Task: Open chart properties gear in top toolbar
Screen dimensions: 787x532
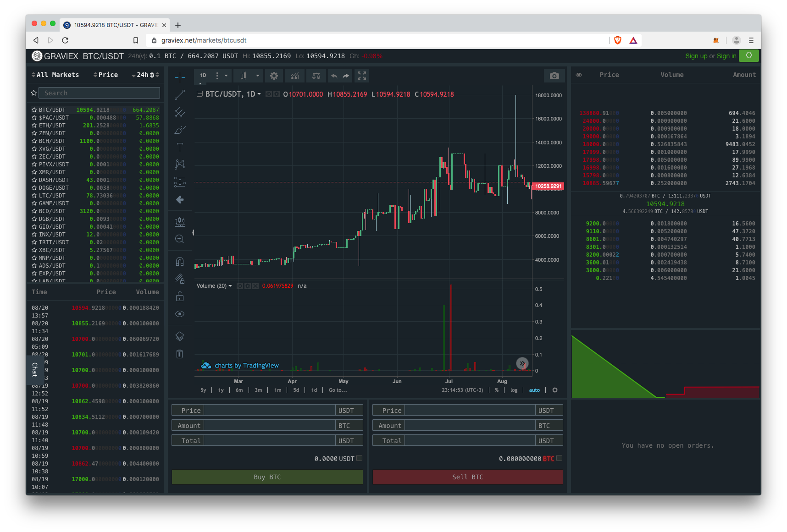Action: point(274,76)
